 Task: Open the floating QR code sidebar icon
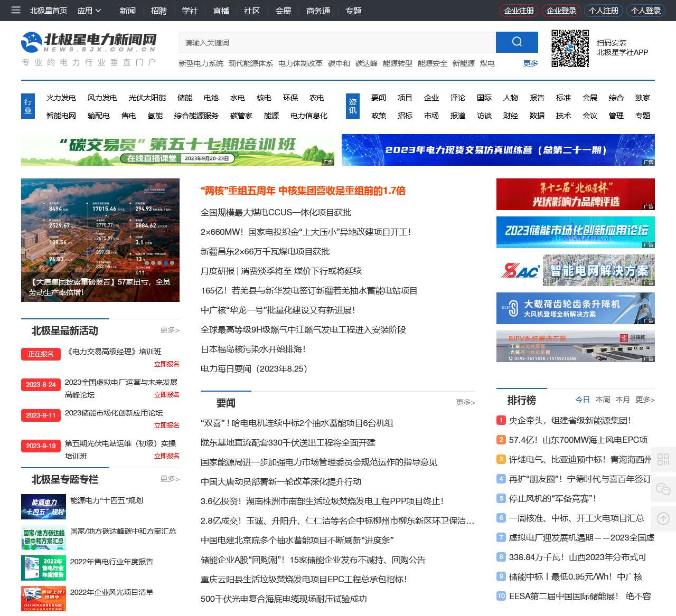pyautogui.click(x=663, y=459)
